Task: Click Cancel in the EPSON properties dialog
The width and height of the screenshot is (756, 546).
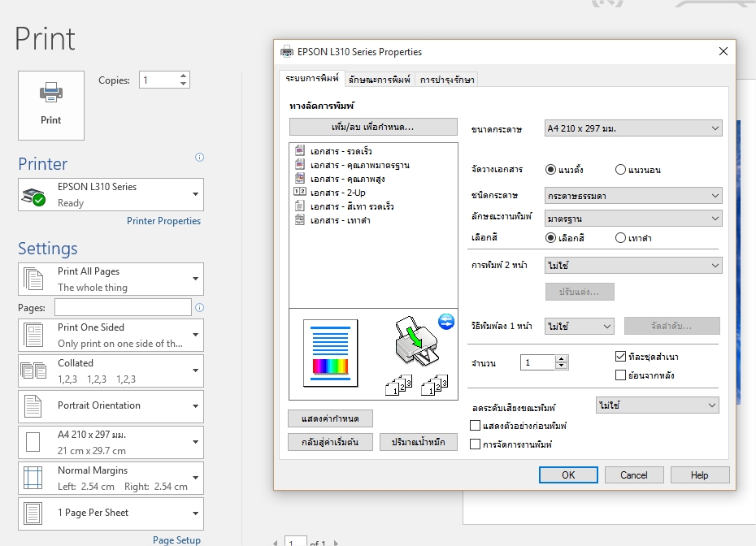Action: (x=634, y=474)
